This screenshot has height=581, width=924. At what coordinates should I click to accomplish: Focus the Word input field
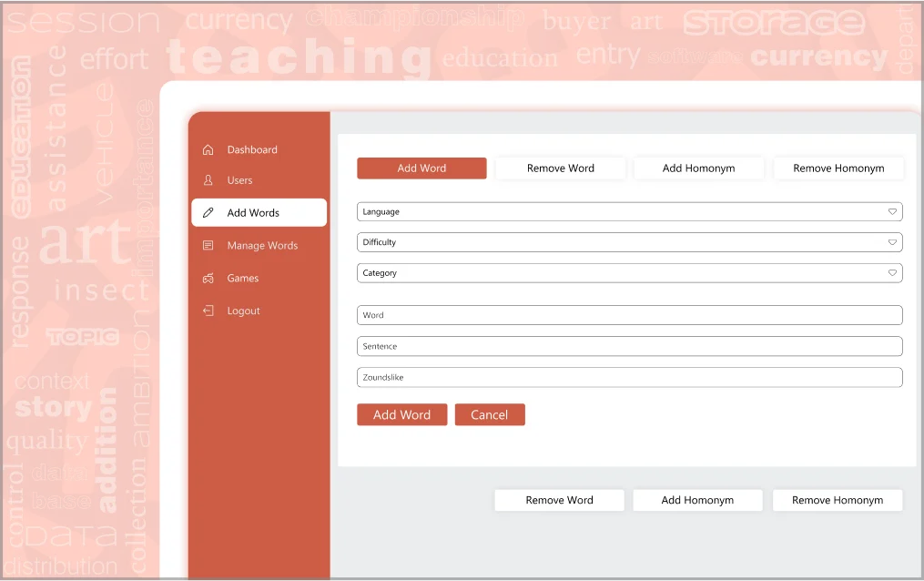click(x=629, y=315)
